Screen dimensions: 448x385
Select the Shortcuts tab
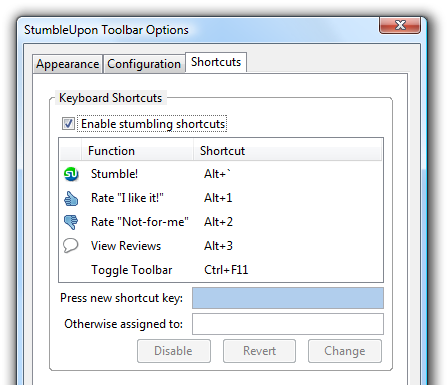tap(216, 62)
